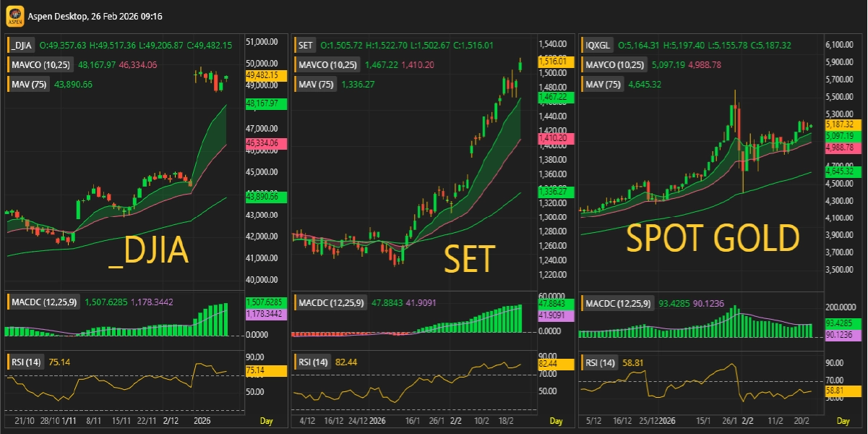
Task: Click the purple 90.1236 MACD signal tag
Action: [839, 335]
